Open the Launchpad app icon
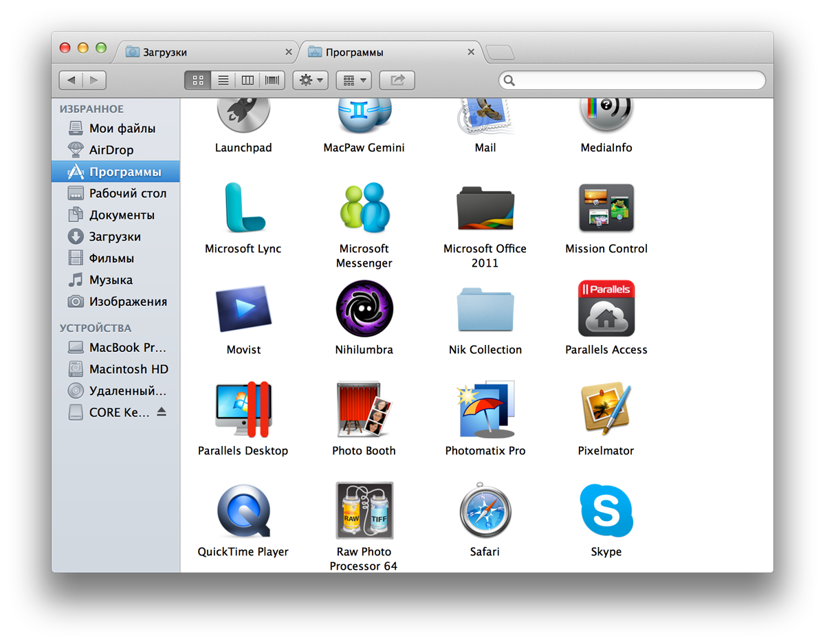 pyautogui.click(x=243, y=115)
